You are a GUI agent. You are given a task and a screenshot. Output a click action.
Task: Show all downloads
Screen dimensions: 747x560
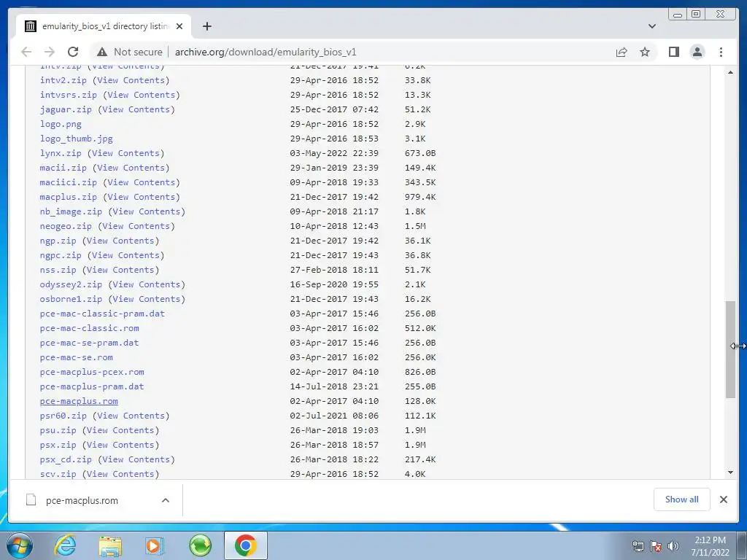682,499
